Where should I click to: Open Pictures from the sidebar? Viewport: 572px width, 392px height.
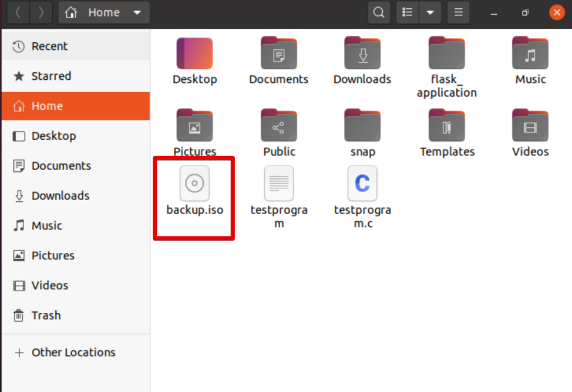coord(76,256)
